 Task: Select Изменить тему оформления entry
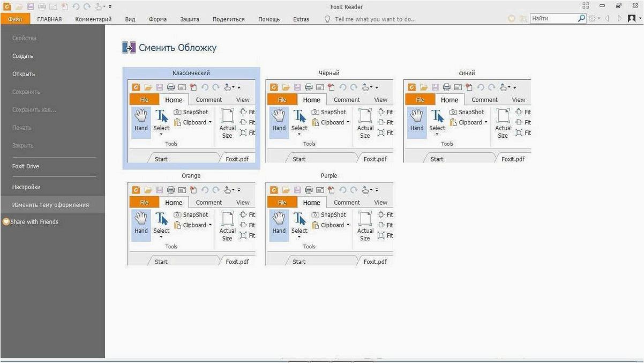tap(53, 205)
